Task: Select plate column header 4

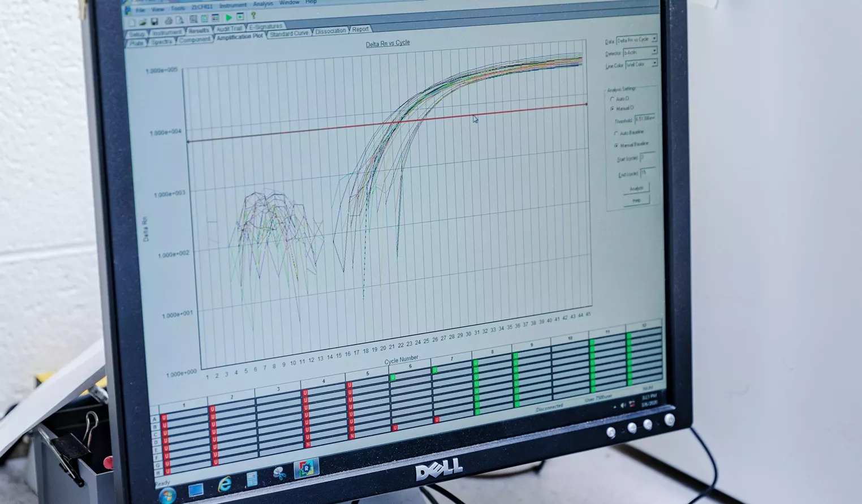Action: tap(324, 381)
